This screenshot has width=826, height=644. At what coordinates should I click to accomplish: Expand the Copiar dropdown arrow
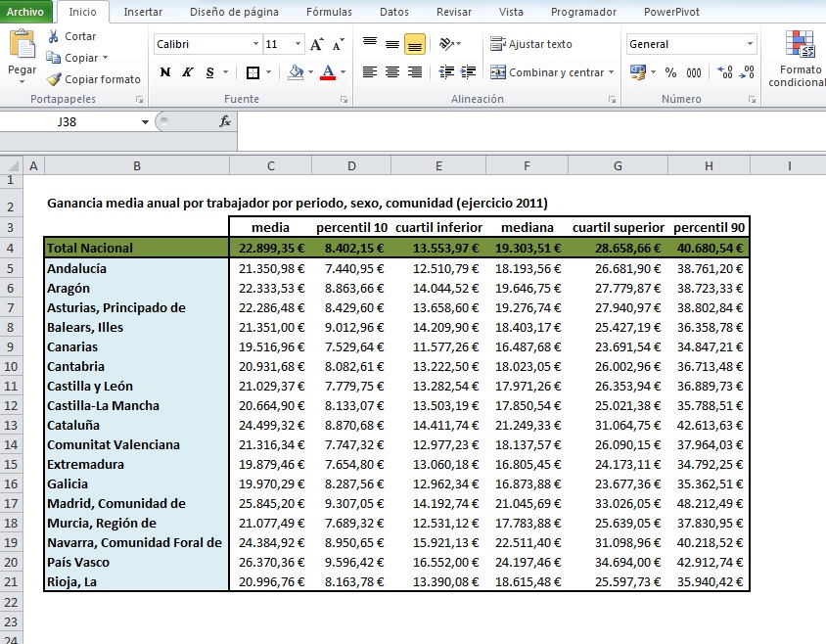(x=106, y=58)
